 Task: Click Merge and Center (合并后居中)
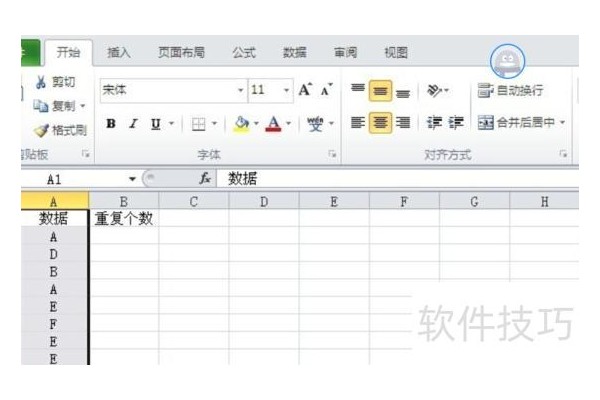click(x=517, y=122)
